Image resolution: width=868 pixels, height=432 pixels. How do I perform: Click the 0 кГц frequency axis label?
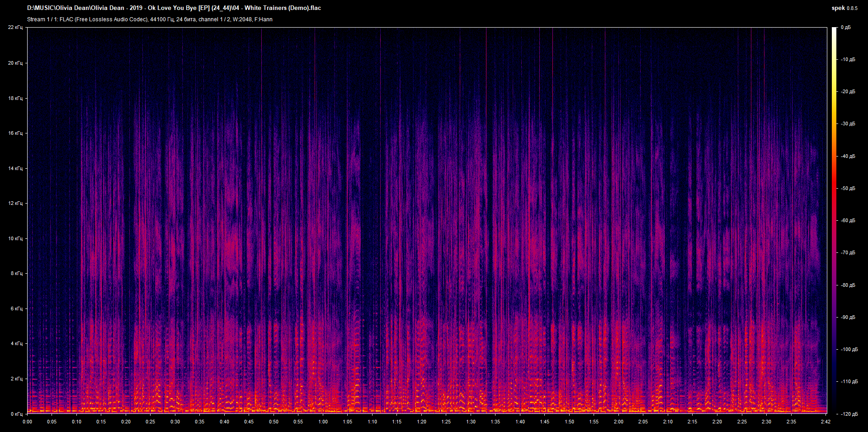17,414
